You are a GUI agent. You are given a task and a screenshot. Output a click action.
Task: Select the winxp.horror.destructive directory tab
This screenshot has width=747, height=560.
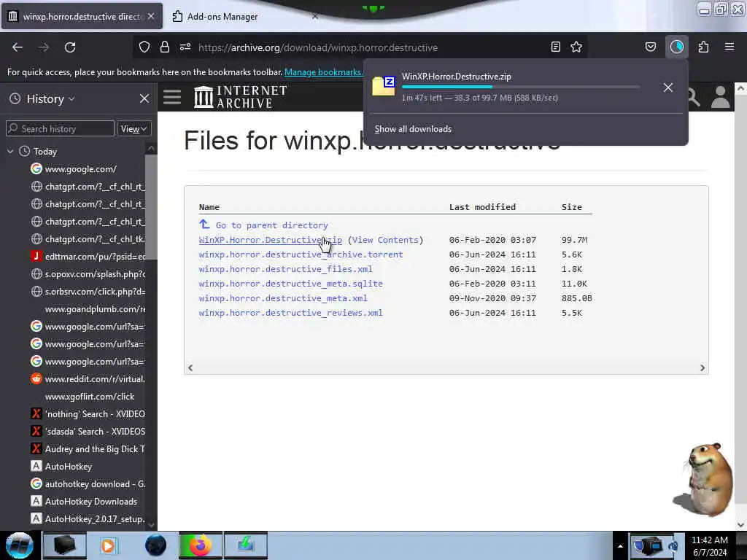tap(82, 16)
